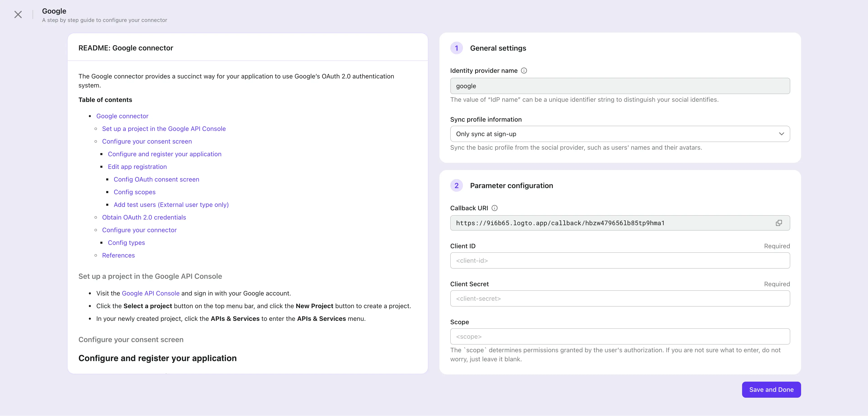
Task: Navigate to Edit app registration link
Action: pos(137,167)
